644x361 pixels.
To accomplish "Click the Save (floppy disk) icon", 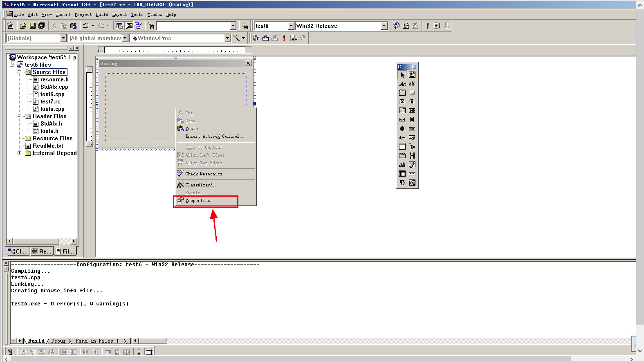I will pyautogui.click(x=32, y=26).
